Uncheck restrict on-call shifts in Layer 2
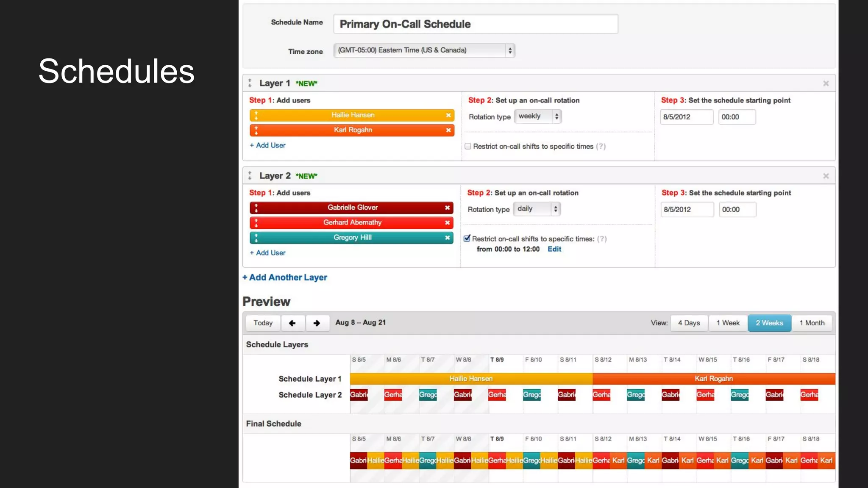Screen dimensions: 868x488 pyautogui.click(x=467, y=238)
